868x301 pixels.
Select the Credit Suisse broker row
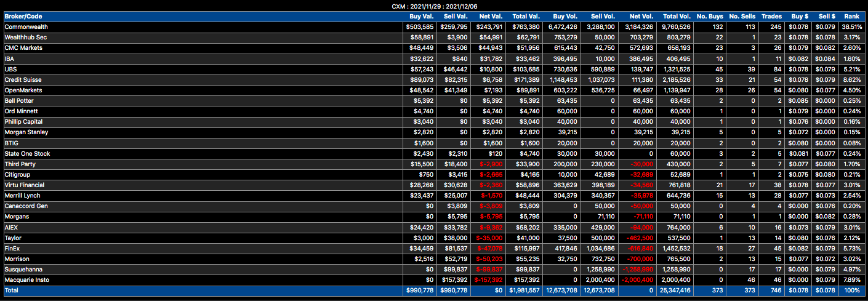433,79
